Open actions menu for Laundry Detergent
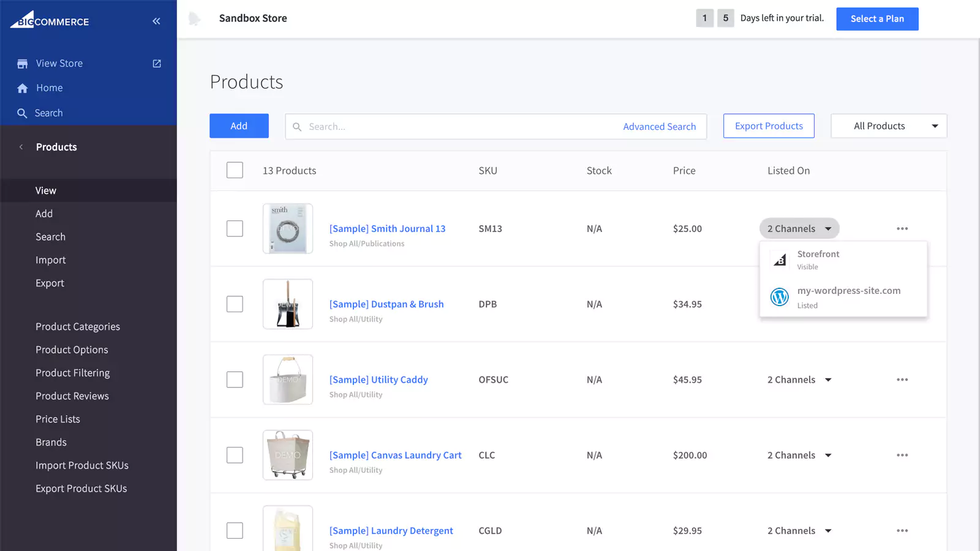This screenshot has width=980, height=551. (902, 531)
